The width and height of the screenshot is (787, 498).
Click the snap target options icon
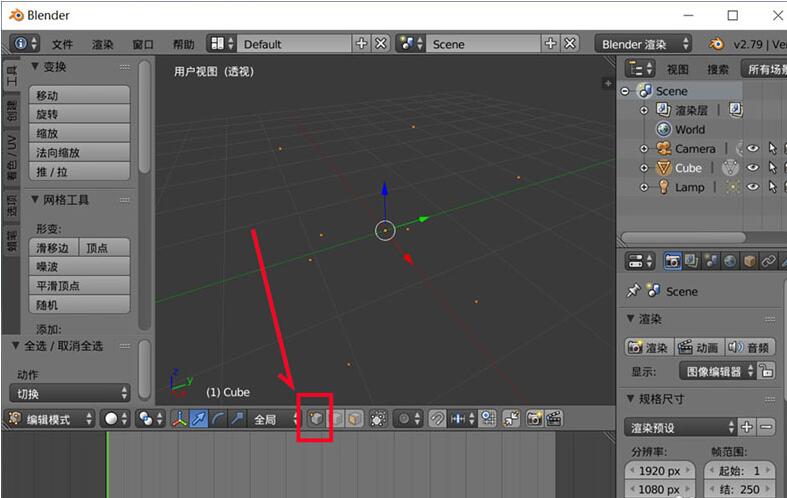tap(487, 418)
